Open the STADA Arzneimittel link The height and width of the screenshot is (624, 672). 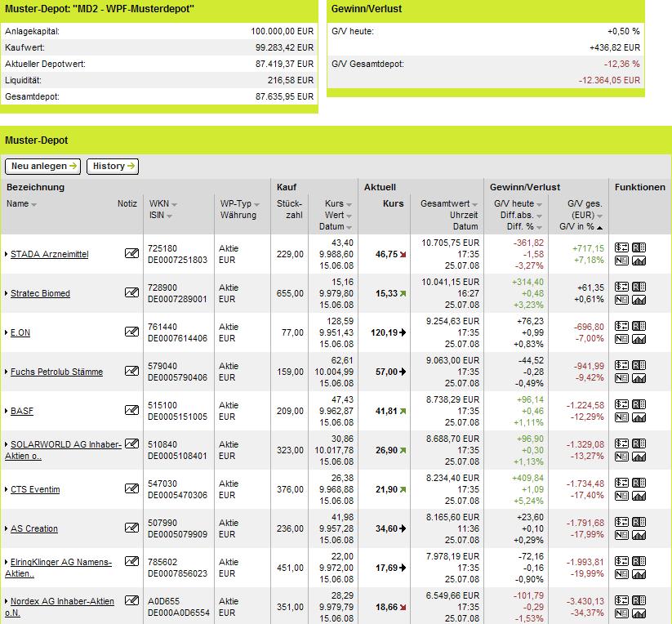point(49,254)
